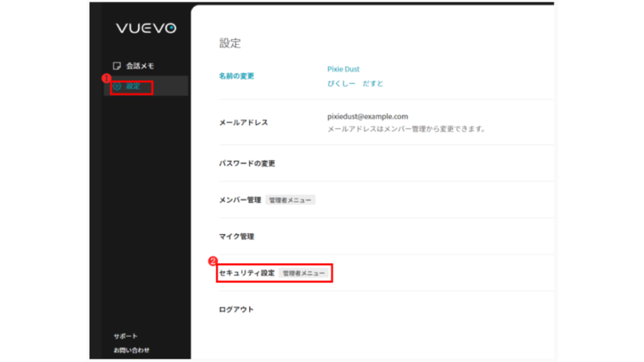Click the ぴくしー だすと name reading

click(x=355, y=84)
